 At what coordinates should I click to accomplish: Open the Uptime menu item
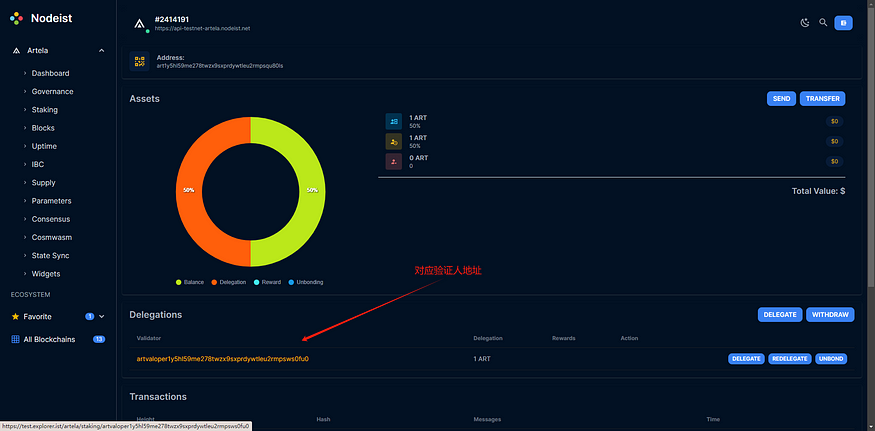click(44, 146)
